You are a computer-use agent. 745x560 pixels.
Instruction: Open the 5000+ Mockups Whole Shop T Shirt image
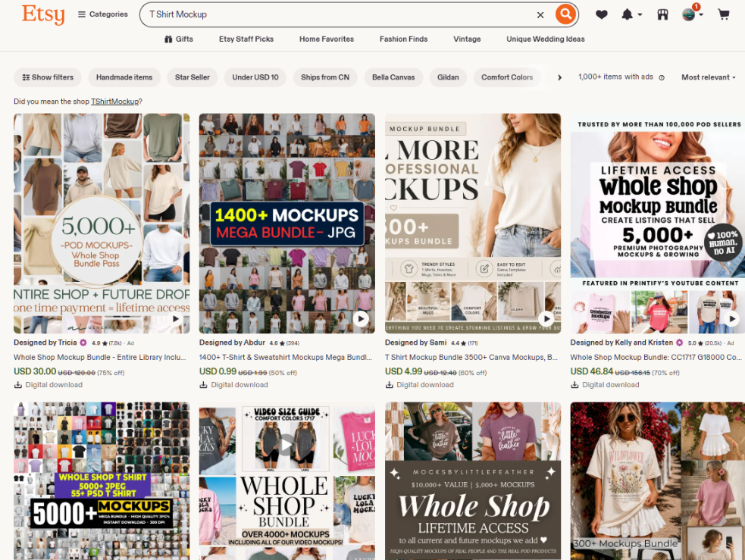coord(102,480)
